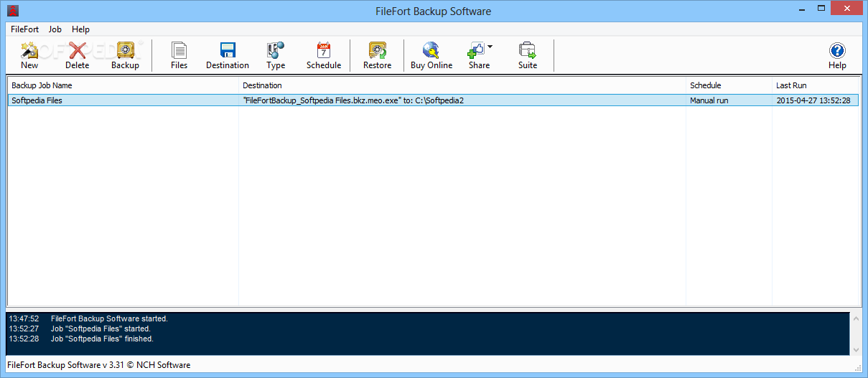868x378 pixels.
Task: Open the Help menu
Action: pos(80,29)
